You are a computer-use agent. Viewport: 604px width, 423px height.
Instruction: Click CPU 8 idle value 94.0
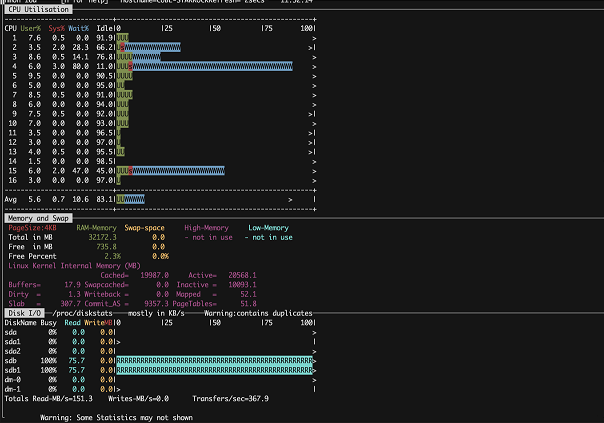pos(105,104)
